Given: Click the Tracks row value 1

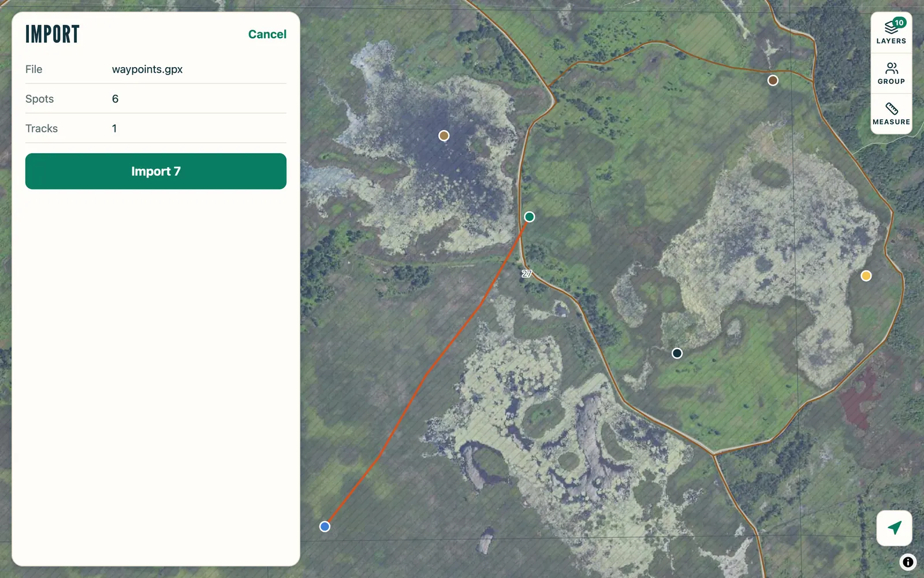Looking at the screenshot, I should 114,128.
